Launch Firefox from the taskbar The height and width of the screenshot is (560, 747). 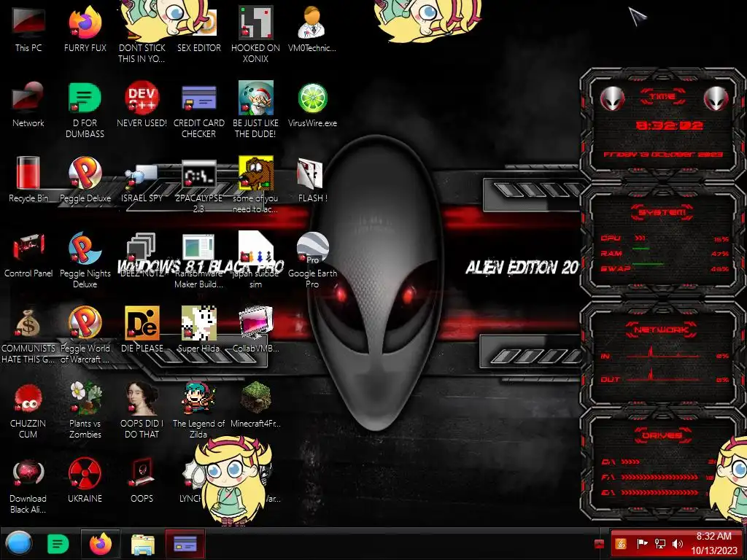(x=100, y=544)
